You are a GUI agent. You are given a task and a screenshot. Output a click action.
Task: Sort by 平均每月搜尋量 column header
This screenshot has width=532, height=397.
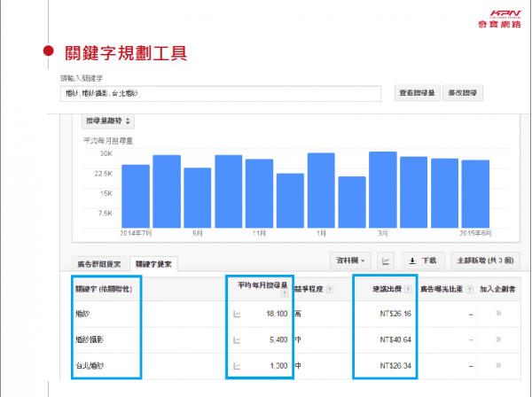point(262,285)
